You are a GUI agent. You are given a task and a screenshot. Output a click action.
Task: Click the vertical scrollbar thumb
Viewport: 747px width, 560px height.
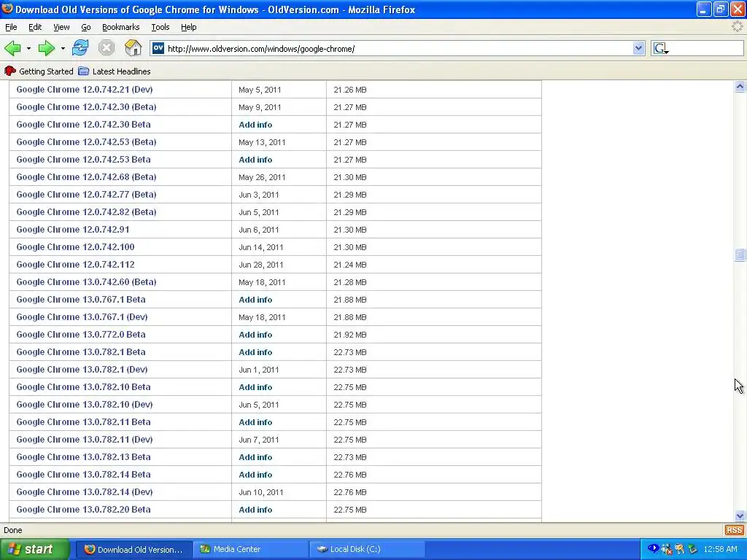tap(740, 254)
